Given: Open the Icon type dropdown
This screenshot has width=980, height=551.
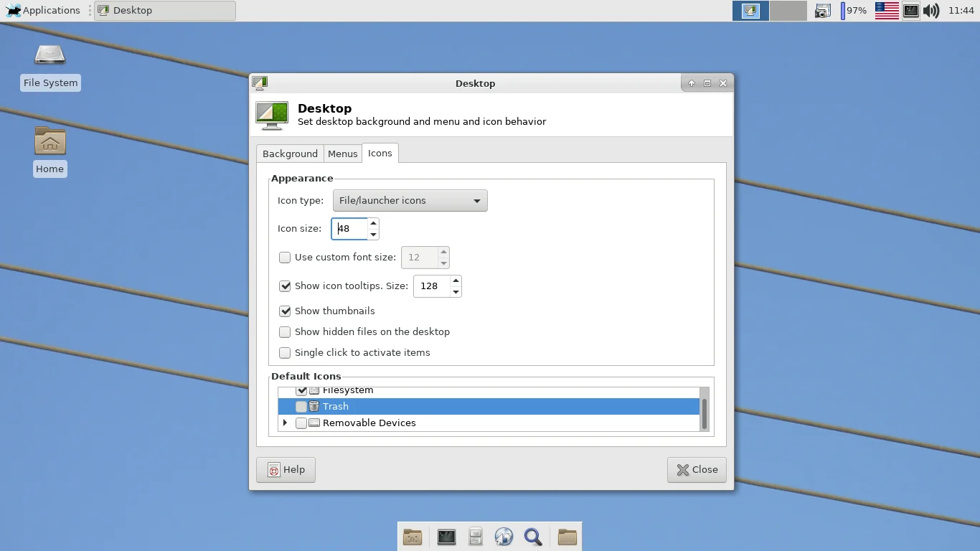Looking at the screenshot, I should 410,201.
